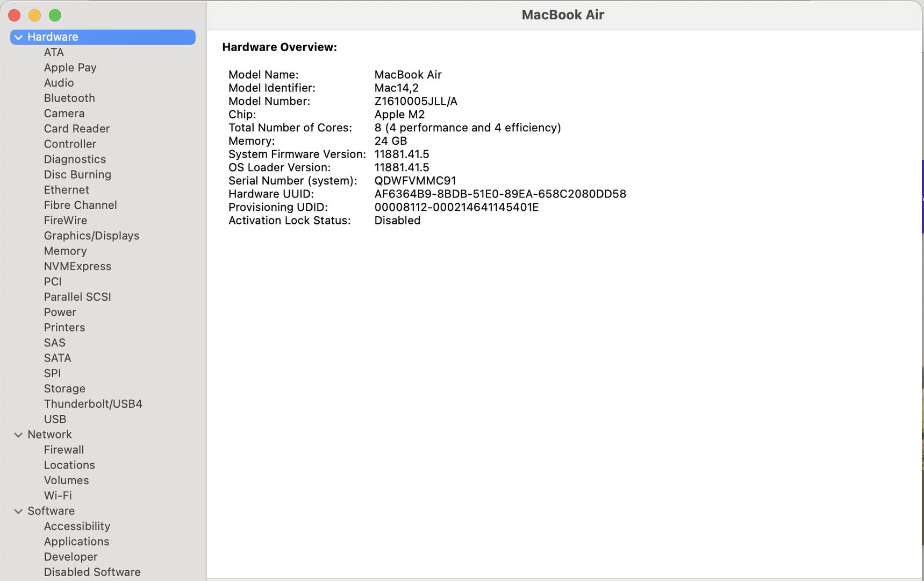Click the green full-screen window button
Image resolution: width=924 pixels, height=581 pixels.
55,15
